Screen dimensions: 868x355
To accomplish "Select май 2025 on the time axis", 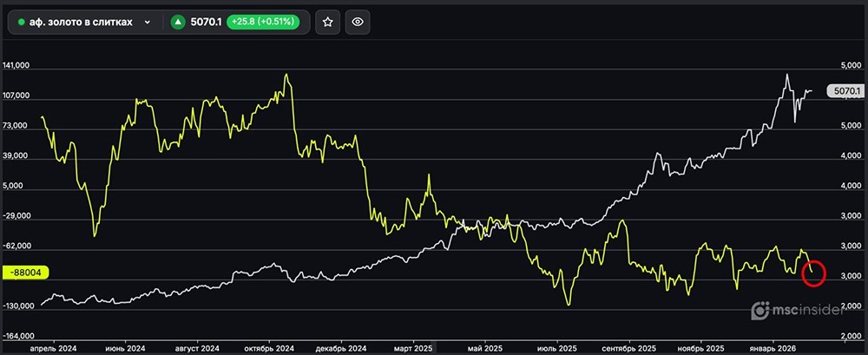I will [x=485, y=349].
